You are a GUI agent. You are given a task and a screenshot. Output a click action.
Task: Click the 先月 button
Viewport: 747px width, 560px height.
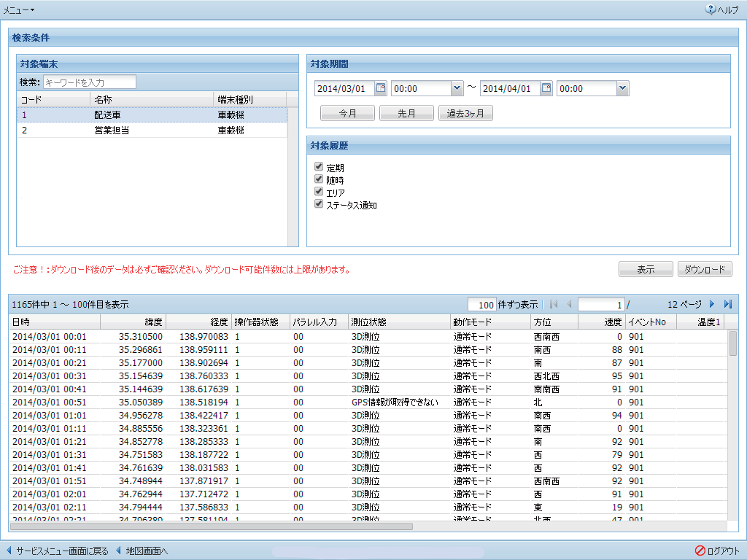tap(406, 113)
